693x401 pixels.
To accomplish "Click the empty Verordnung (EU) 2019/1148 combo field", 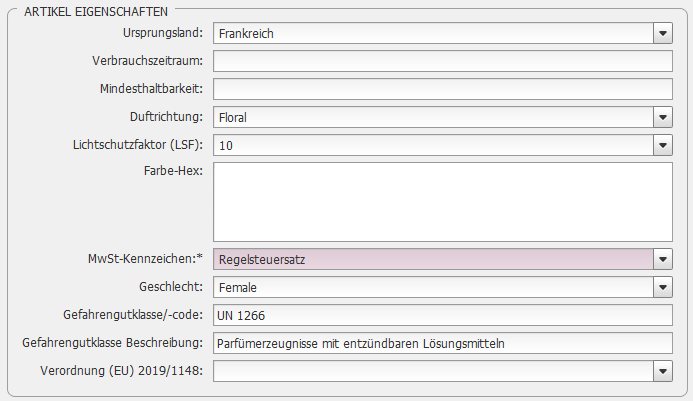I will (x=433, y=371).
